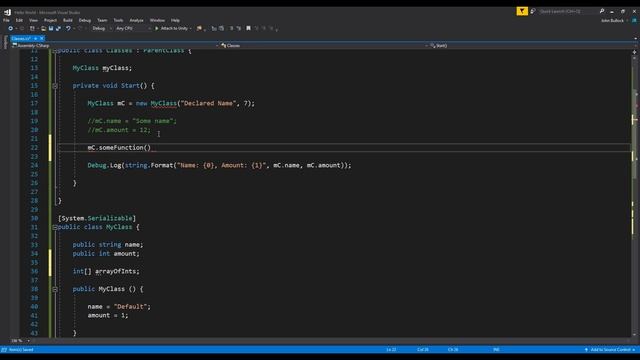Open the Assembly-CSharp project navigation dropdown

[x=115, y=46]
